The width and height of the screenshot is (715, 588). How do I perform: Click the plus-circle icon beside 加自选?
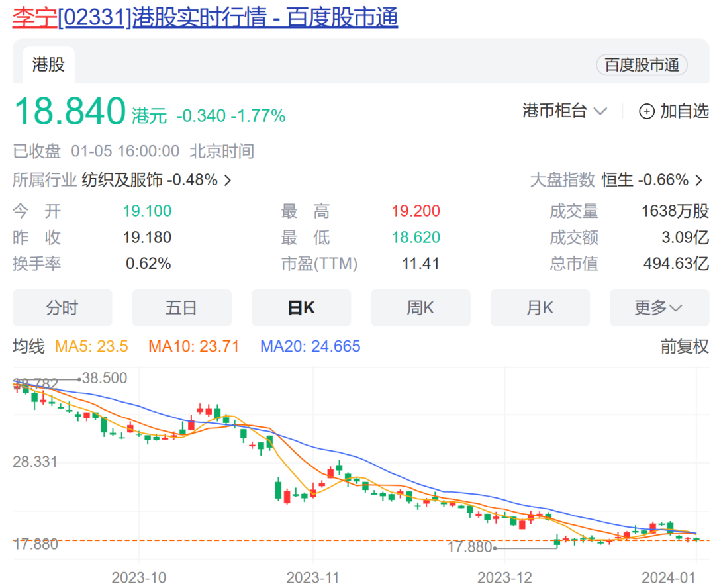647,111
